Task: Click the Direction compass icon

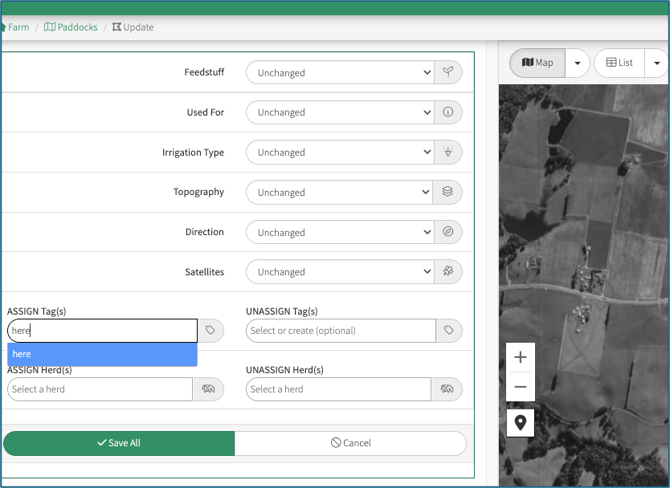Action: pos(448,232)
